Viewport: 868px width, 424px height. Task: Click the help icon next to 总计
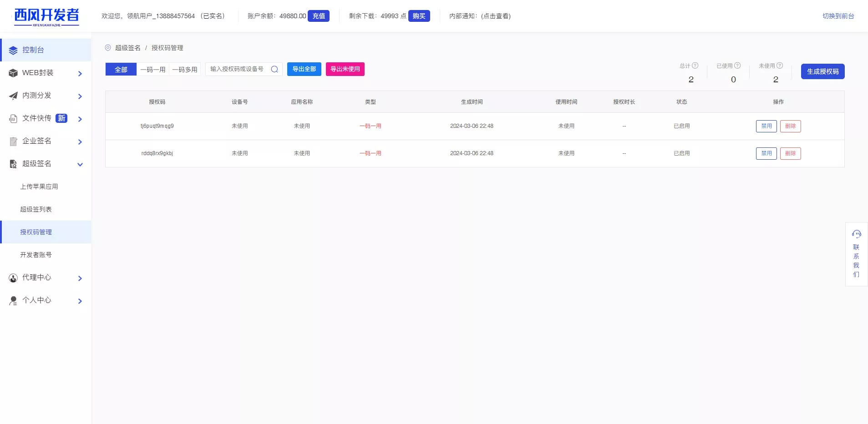point(695,66)
